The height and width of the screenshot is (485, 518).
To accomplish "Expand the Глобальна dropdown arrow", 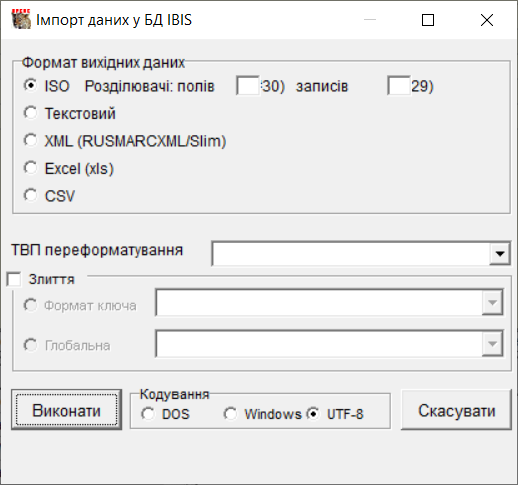I will 492,343.
